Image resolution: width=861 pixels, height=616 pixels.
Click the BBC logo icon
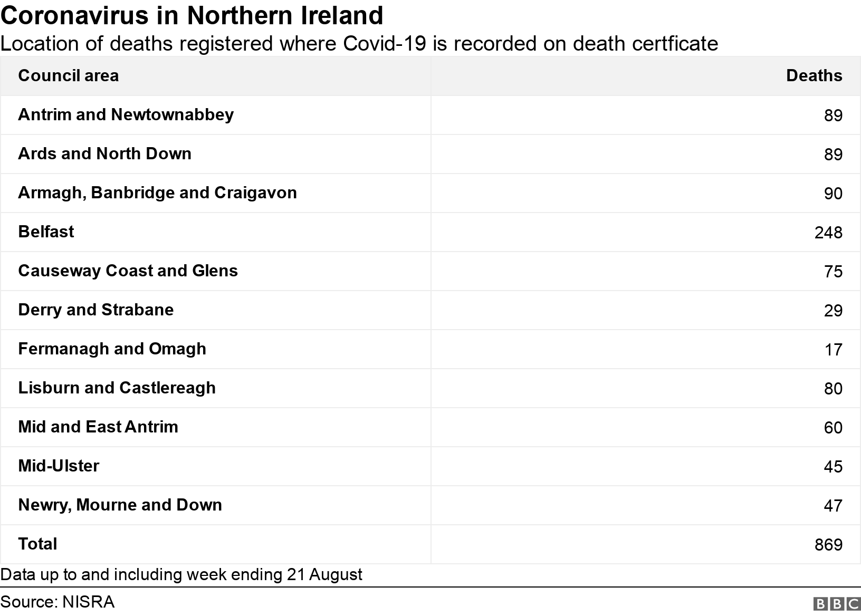tap(836, 603)
